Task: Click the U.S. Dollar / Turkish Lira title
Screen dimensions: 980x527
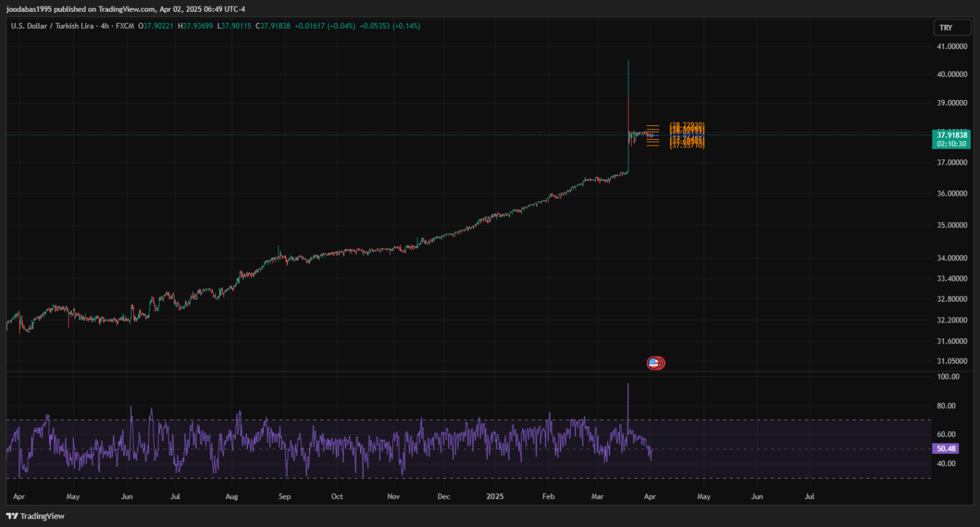Action: (x=52, y=26)
